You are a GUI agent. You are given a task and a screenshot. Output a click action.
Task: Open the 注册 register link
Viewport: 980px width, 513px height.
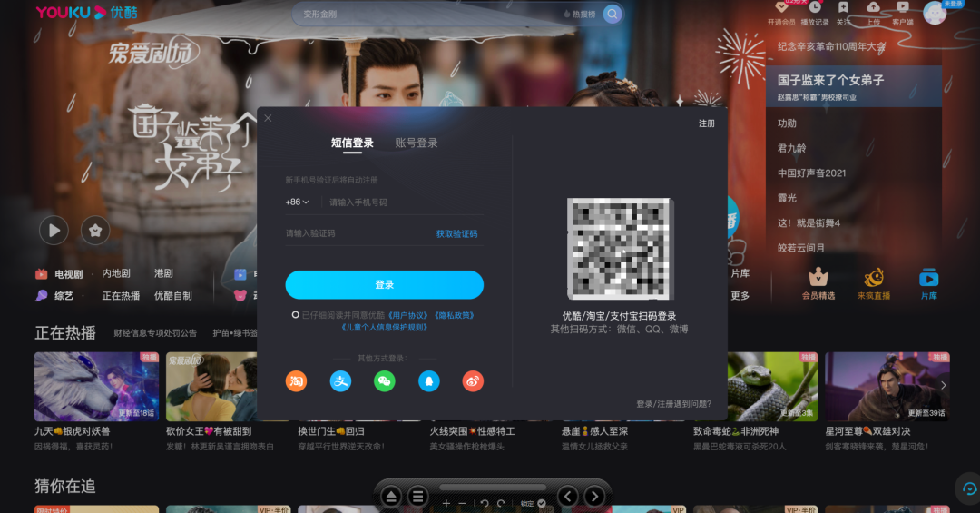click(707, 123)
